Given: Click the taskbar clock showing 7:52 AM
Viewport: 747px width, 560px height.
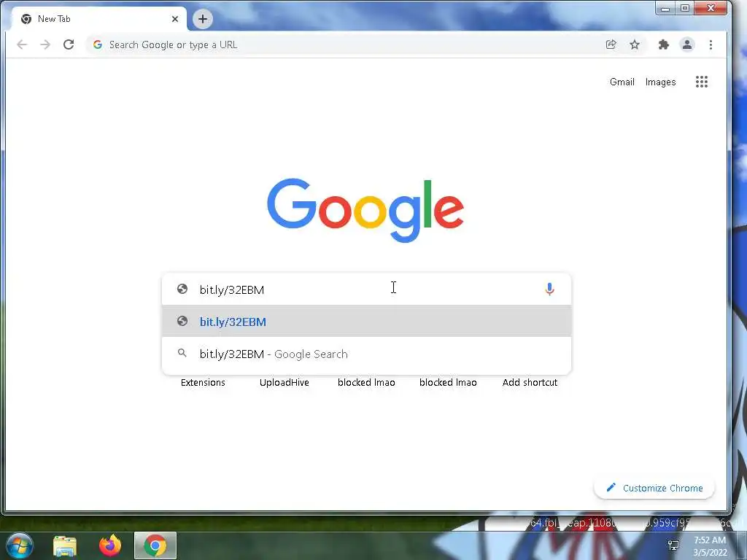Looking at the screenshot, I should click(x=710, y=546).
